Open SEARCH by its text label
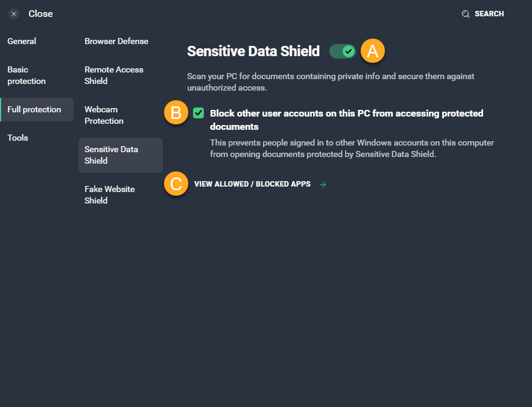This screenshot has width=532, height=407. coord(489,14)
